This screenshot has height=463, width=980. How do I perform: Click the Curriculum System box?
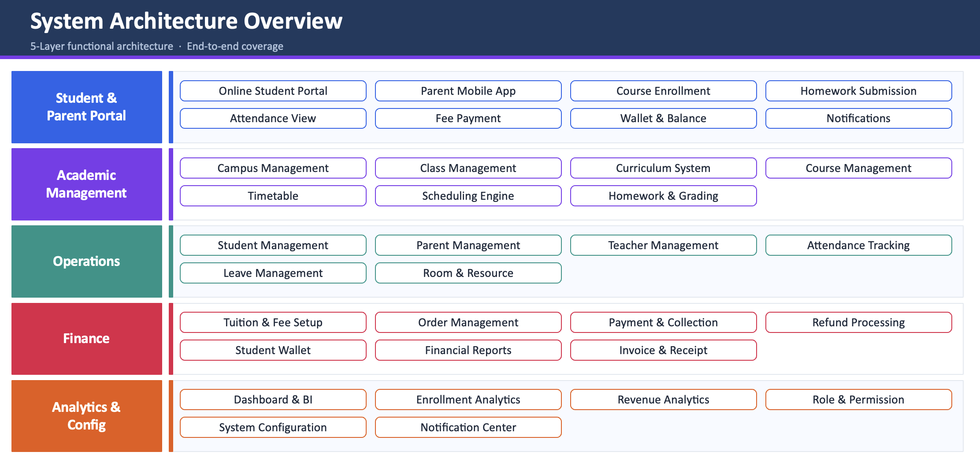click(x=663, y=168)
